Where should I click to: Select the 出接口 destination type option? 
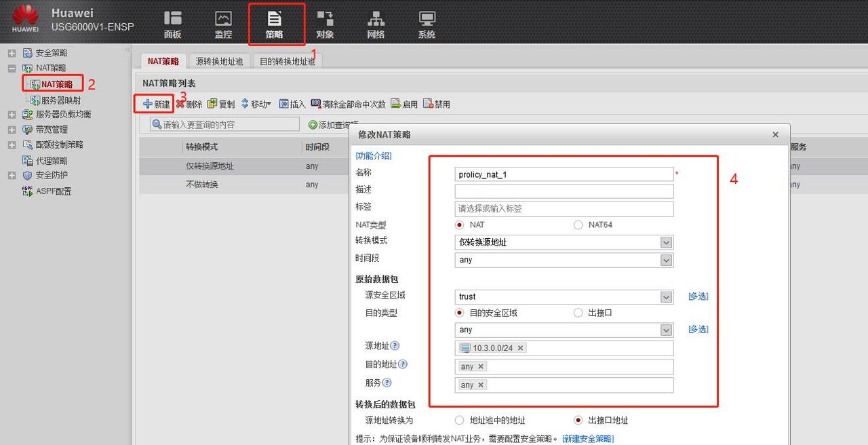pyautogui.click(x=578, y=313)
